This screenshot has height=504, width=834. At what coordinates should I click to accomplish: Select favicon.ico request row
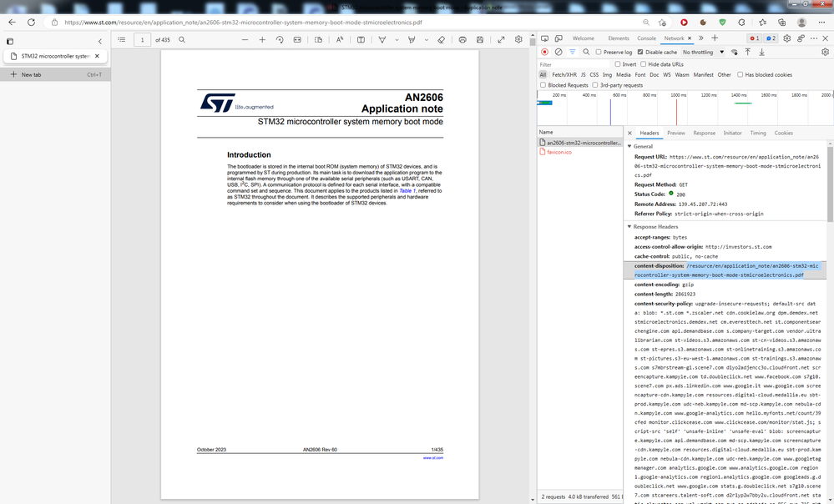point(579,152)
